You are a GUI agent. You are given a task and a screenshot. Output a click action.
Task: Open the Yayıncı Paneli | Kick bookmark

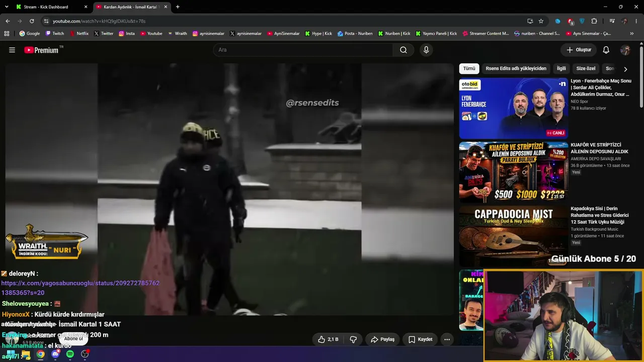(x=436, y=34)
